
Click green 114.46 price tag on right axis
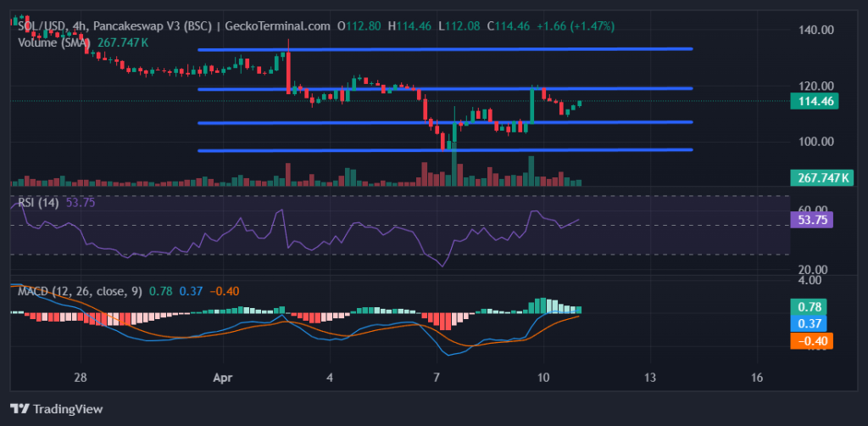coord(811,101)
